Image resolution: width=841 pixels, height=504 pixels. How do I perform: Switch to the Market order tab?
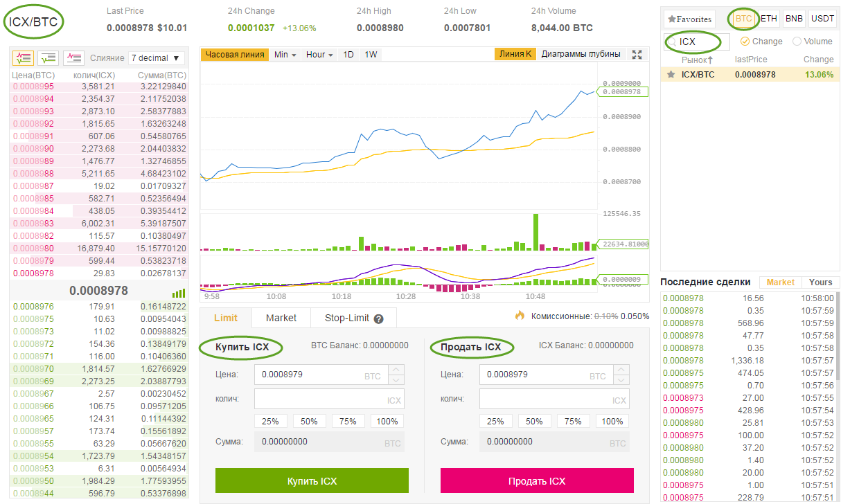coord(281,318)
